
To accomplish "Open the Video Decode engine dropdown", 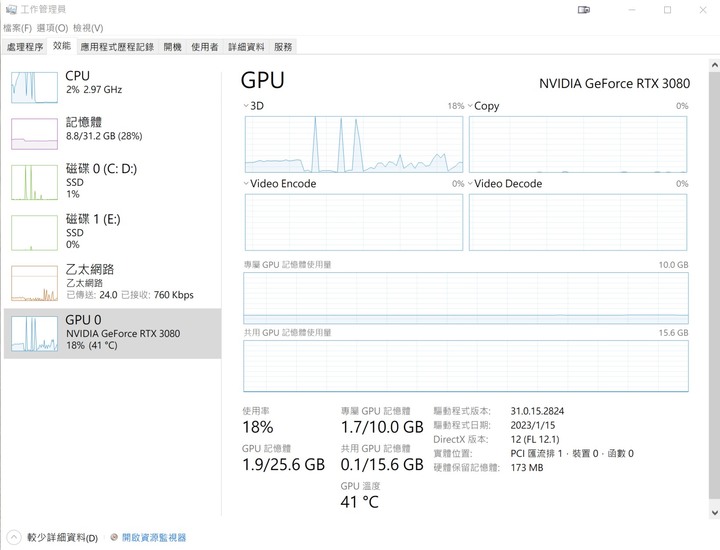I will (x=470, y=183).
